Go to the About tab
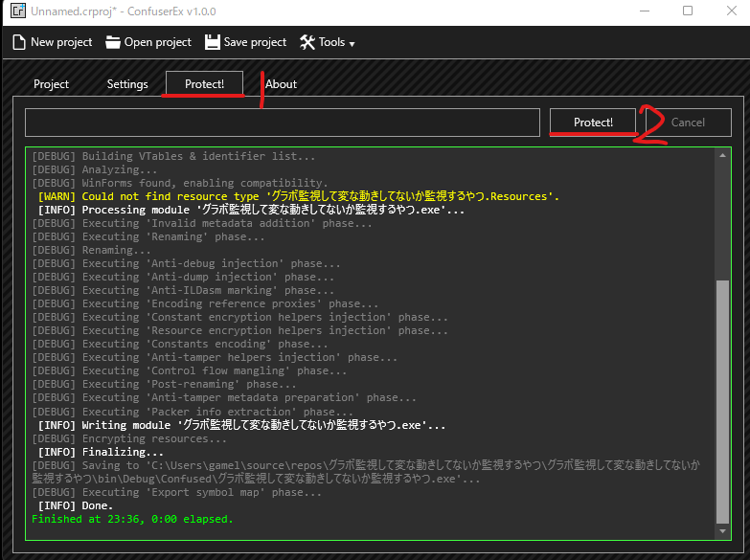 [x=282, y=84]
